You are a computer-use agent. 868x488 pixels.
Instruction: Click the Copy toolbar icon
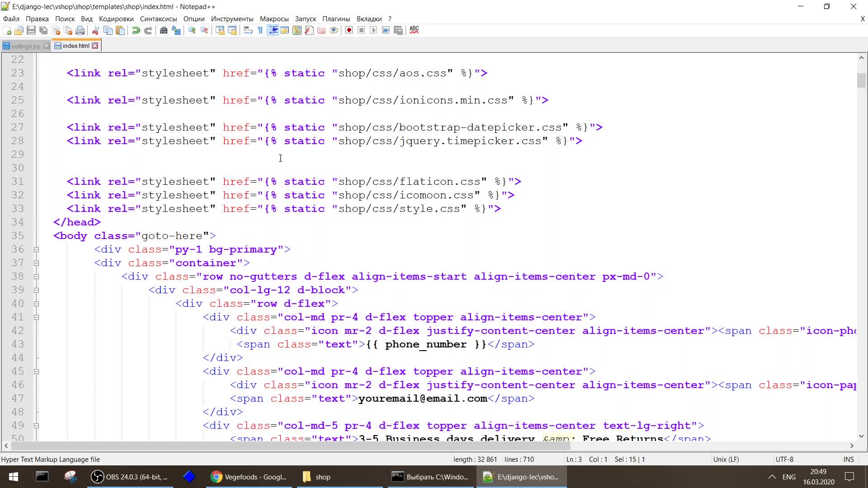pos(108,30)
